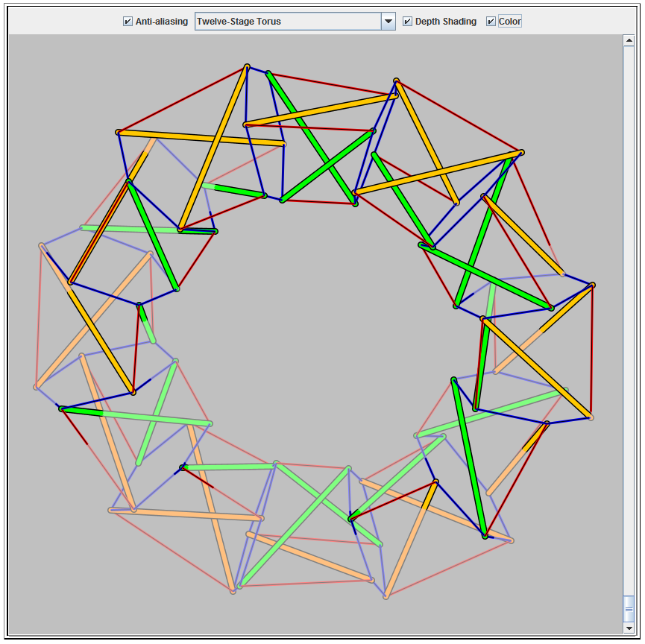Click the focused Color text label
Image resolution: width=645 pixels, height=644 pixels.
pyautogui.click(x=510, y=22)
